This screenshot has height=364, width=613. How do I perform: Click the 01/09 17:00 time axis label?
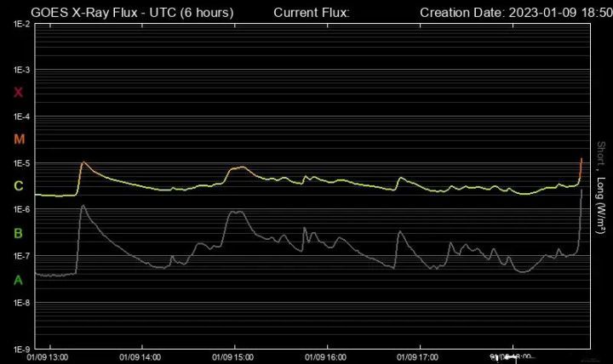(417, 357)
